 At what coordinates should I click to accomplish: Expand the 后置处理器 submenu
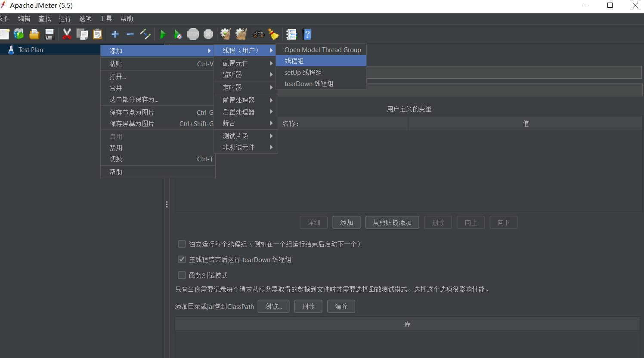tap(245, 112)
